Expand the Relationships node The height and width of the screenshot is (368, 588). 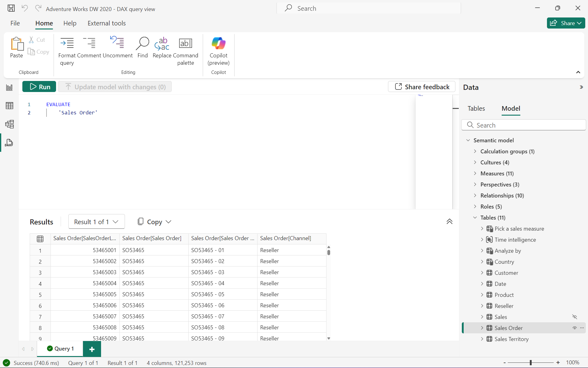(x=475, y=195)
